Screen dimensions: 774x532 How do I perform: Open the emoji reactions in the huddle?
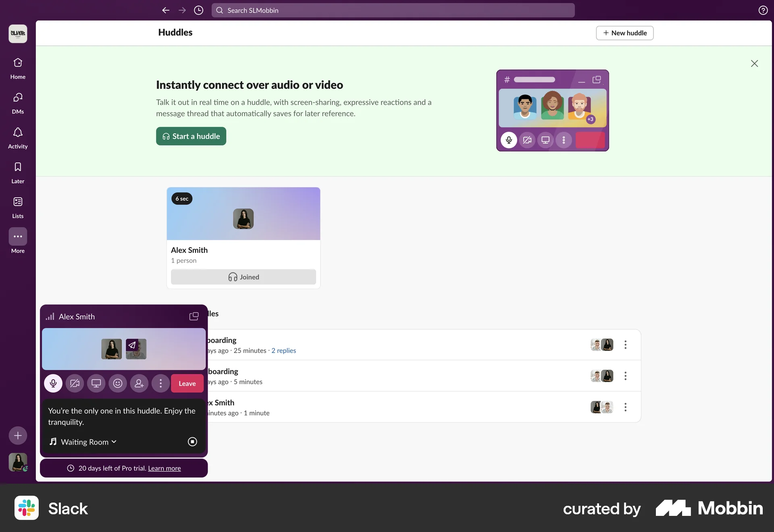click(x=117, y=383)
